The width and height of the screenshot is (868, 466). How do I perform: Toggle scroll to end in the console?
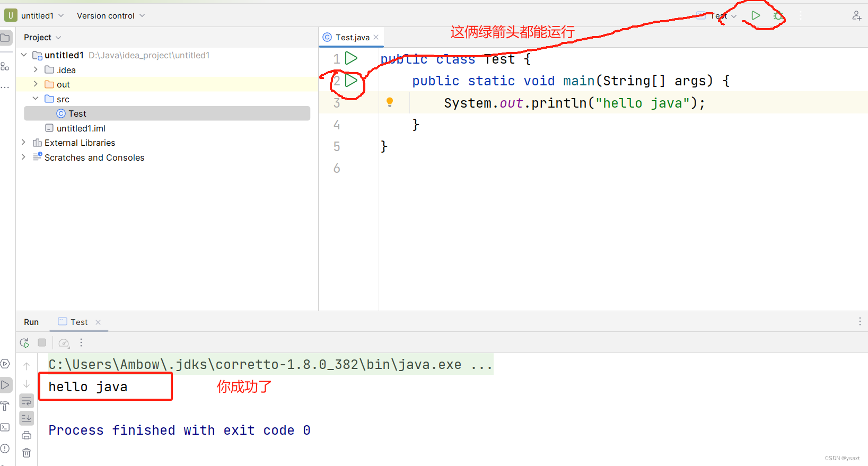coord(27,418)
